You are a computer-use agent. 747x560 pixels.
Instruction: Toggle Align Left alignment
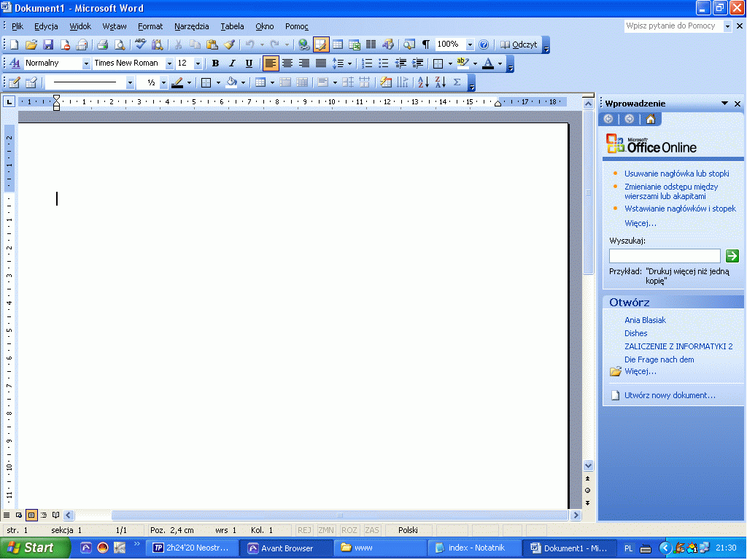click(x=271, y=63)
